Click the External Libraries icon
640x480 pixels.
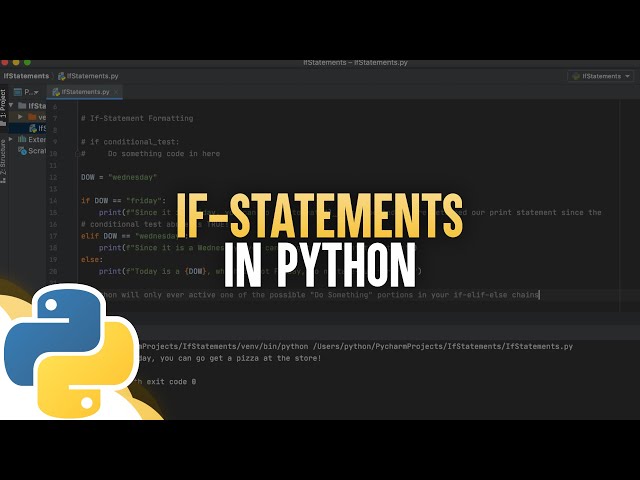coord(22,139)
